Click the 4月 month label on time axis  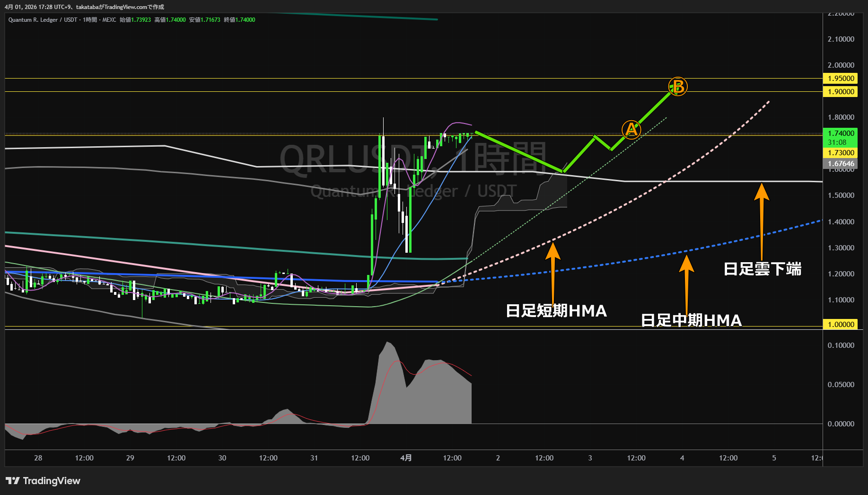click(406, 458)
